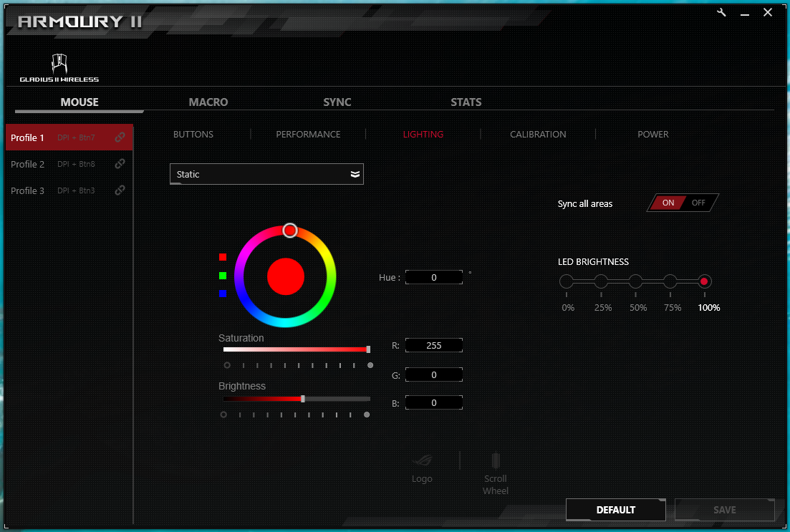The width and height of the screenshot is (790, 532).
Task: Pick the green preset color swatch
Action: [x=223, y=276]
